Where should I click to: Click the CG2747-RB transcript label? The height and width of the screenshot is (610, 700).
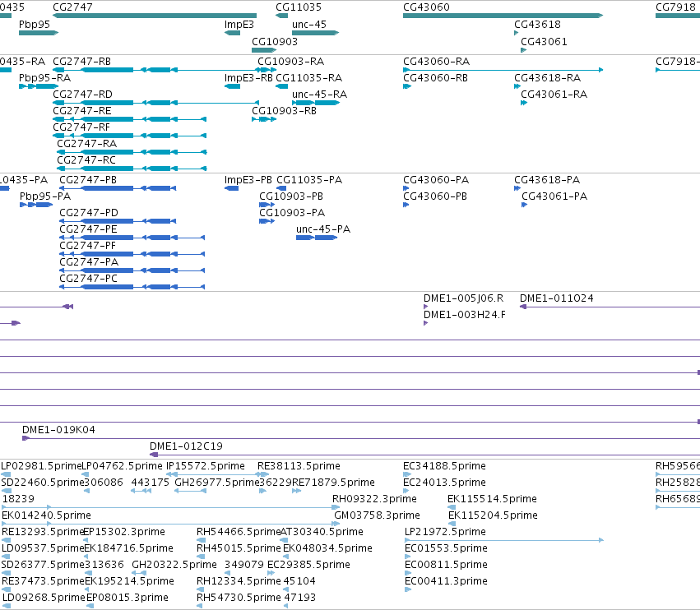[x=81, y=61]
